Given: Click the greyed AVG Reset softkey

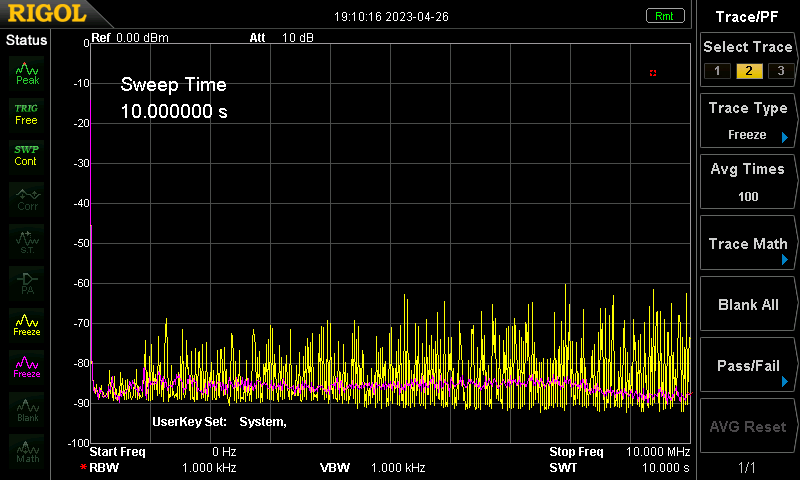Looking at the screenshot, I should [x=748, y=426].
